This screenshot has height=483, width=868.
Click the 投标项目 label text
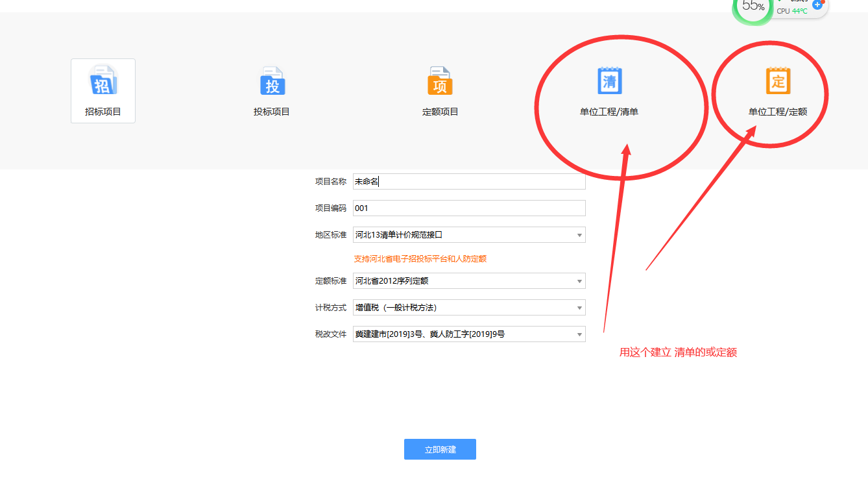(272, 112)
